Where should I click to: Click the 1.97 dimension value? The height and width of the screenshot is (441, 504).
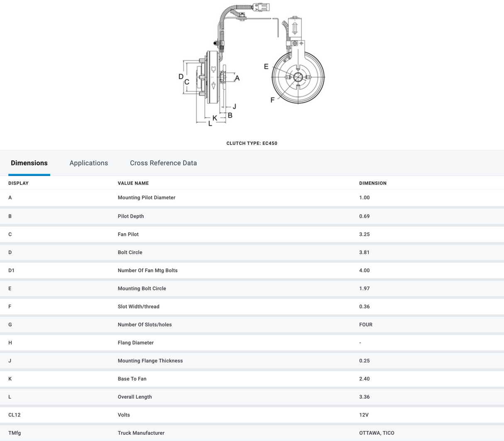tap(365, 289)
